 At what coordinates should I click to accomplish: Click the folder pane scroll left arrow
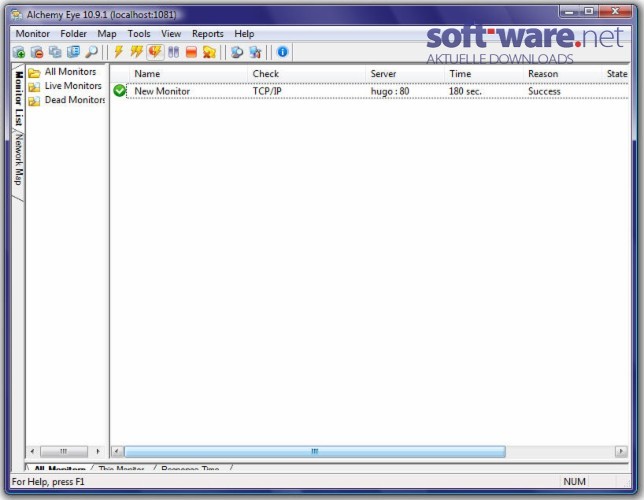(32, 452)
